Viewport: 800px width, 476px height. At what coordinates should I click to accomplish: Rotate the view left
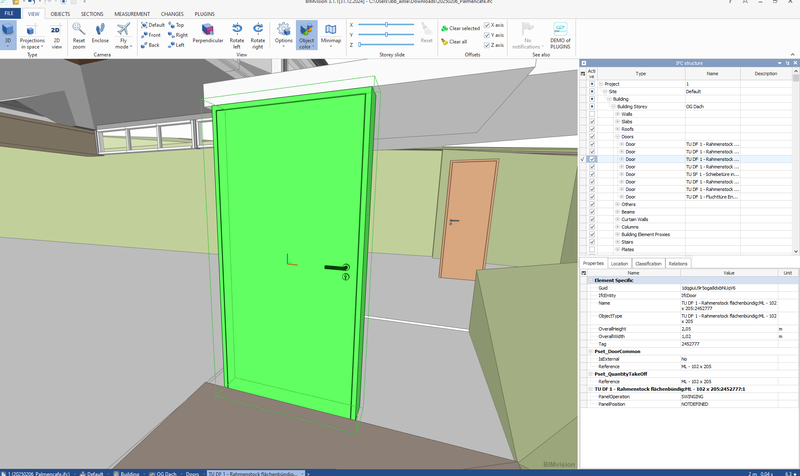click(237, 35)
